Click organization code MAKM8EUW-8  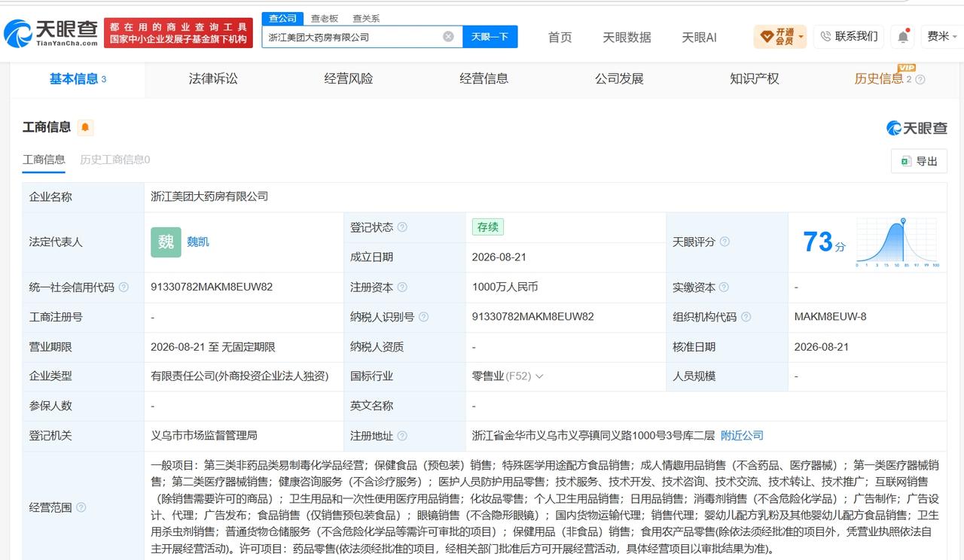830,316
